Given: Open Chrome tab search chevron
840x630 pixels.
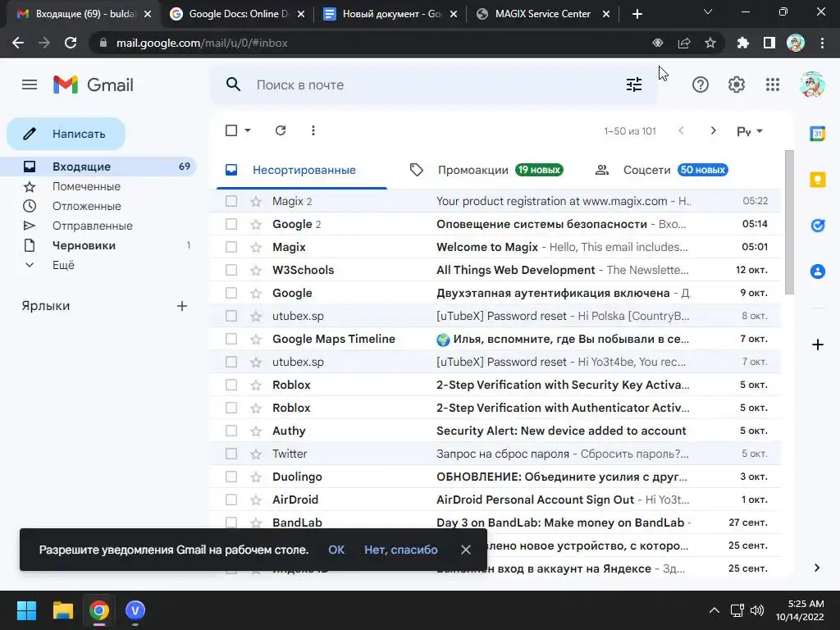Looking at the screenshot, I should tap(708, 11).
